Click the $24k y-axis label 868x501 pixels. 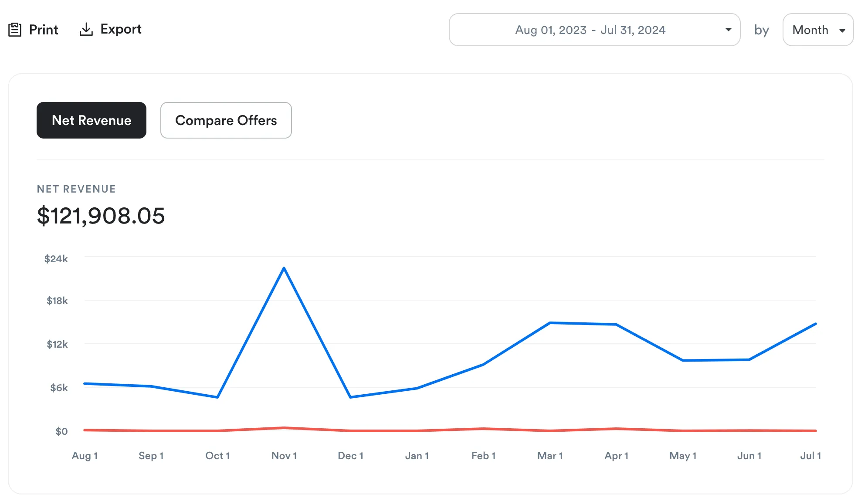pos(56,259)
